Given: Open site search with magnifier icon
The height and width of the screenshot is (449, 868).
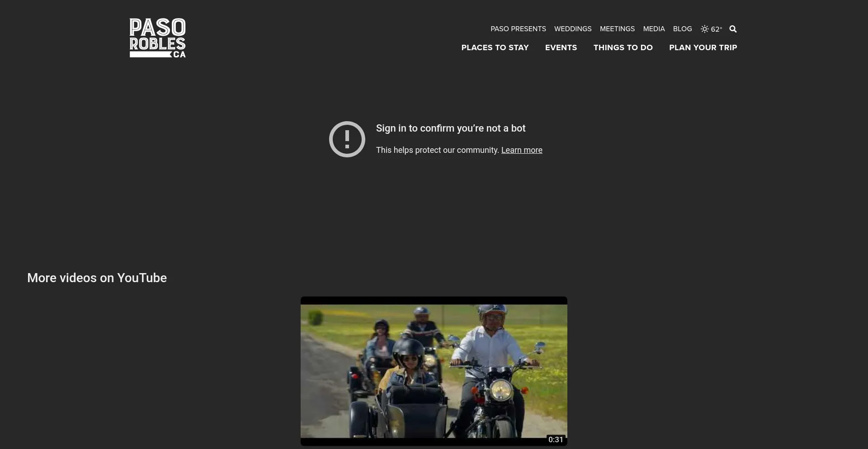Looking at the screenshot, I should click(733, 29).
